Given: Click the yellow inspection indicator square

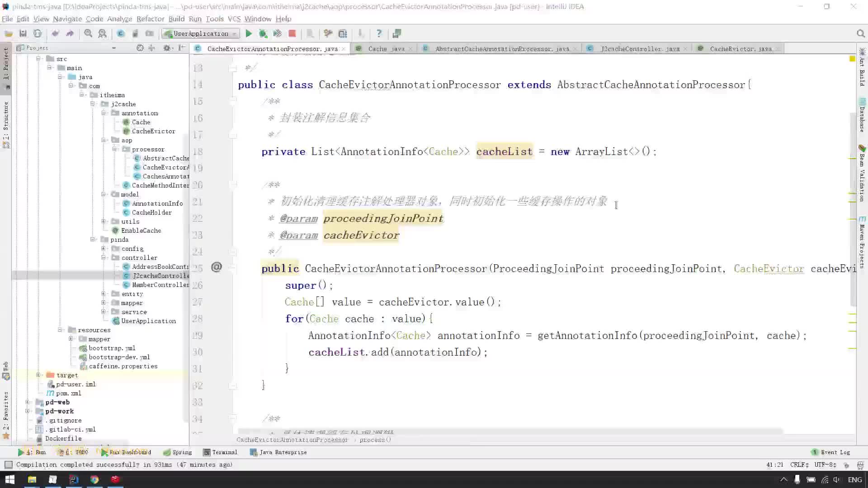Looking at the screenshot, I should pos(852,59).
